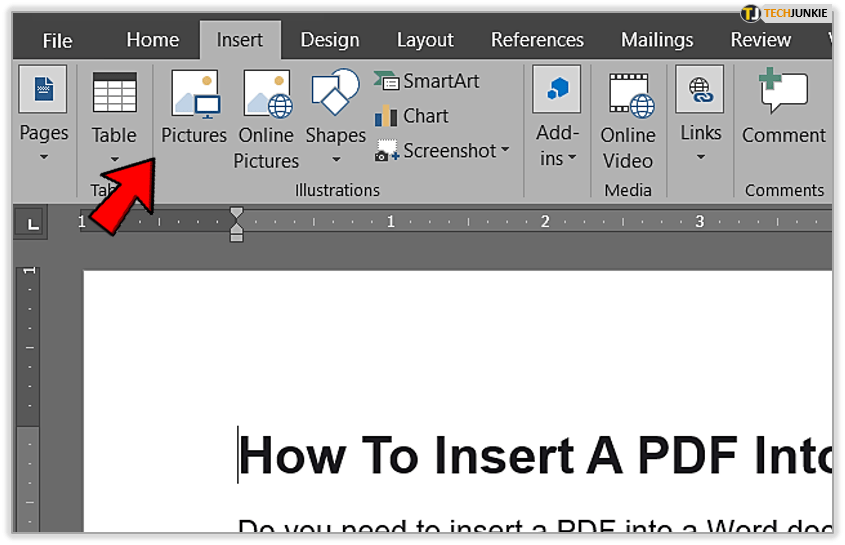Click the tab stop selector button
This screenshot has height=545, width=845.
33,223
